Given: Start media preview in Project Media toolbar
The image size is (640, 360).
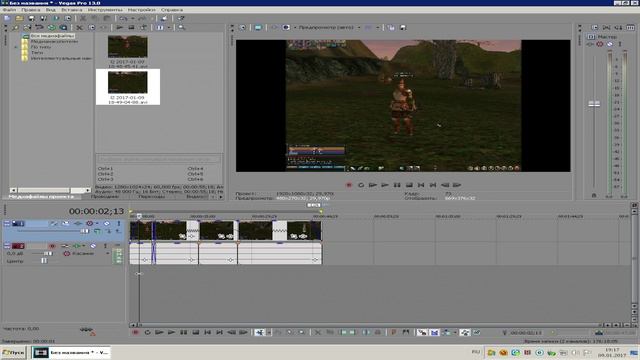Looking at the screenshot, I should (120, 28).
